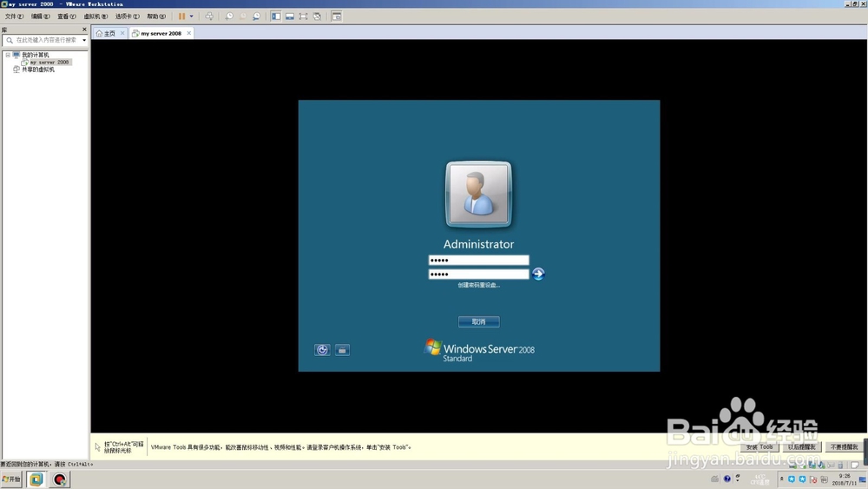
Task: Open the 创建密码重设盘 link
Action: 479,285
